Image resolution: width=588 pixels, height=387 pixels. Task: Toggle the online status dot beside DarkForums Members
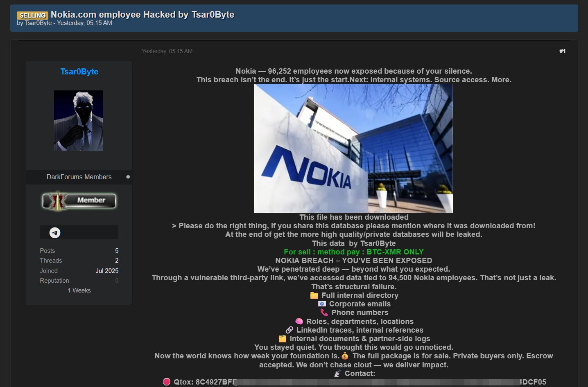click(x=128, y=177)
